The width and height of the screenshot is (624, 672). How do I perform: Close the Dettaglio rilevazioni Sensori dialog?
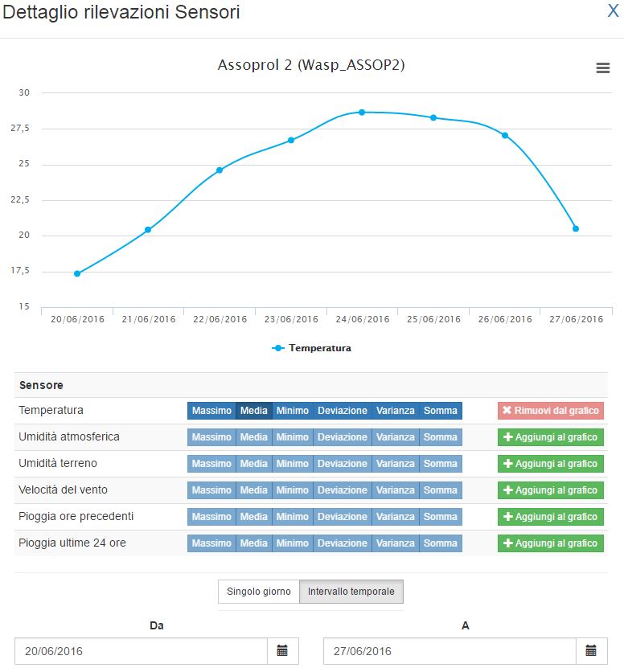613,10
